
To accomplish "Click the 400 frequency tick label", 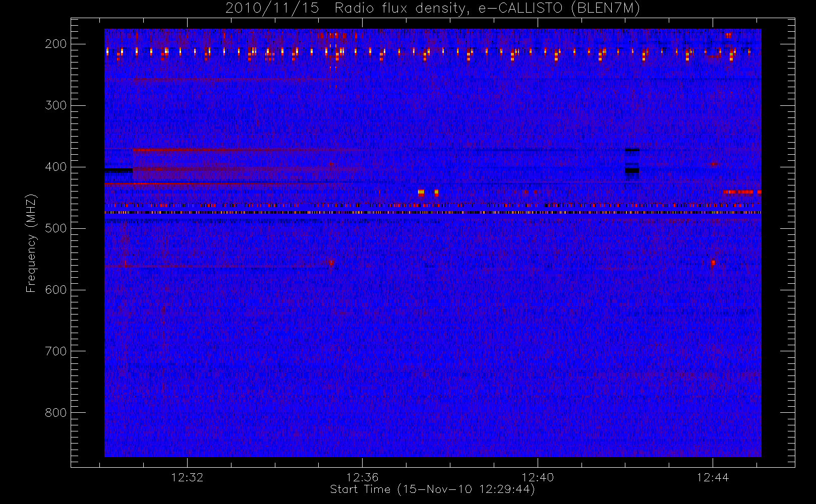I will pyautogui.click(x=56, y=167).
